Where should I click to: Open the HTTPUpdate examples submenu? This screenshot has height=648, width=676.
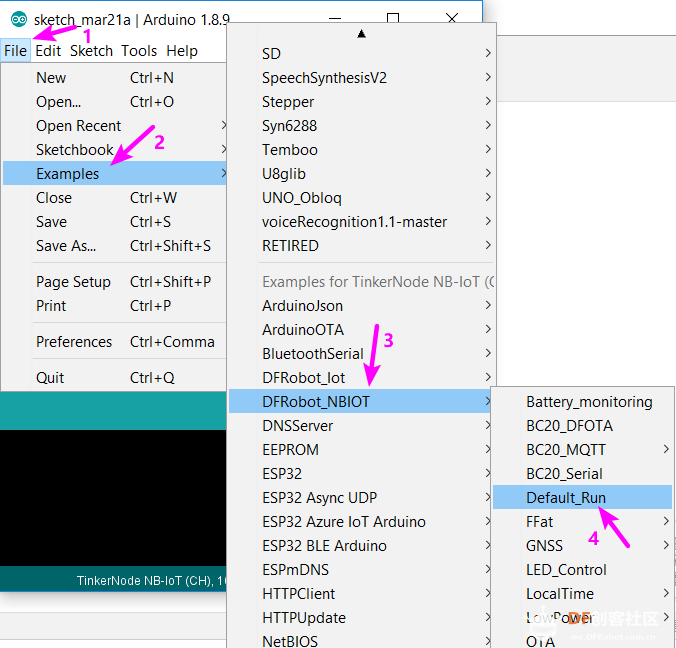[x=361, y=618]
